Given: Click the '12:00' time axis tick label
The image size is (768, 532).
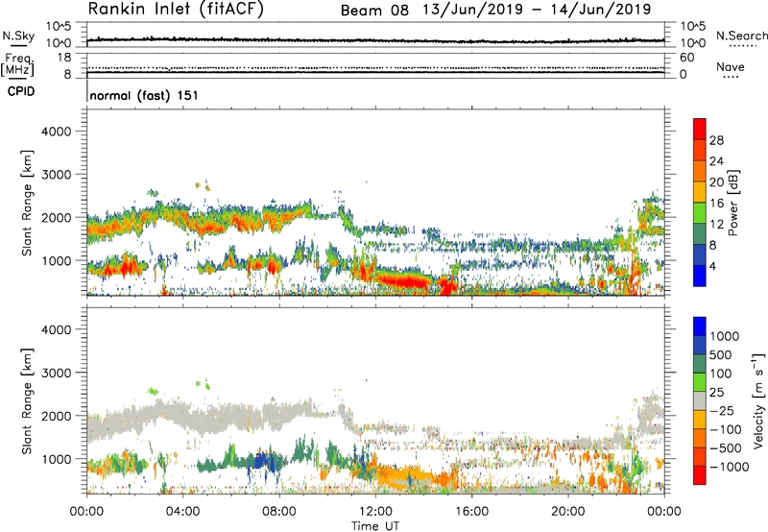Looking at the screenshot, I should coord(375,512).
